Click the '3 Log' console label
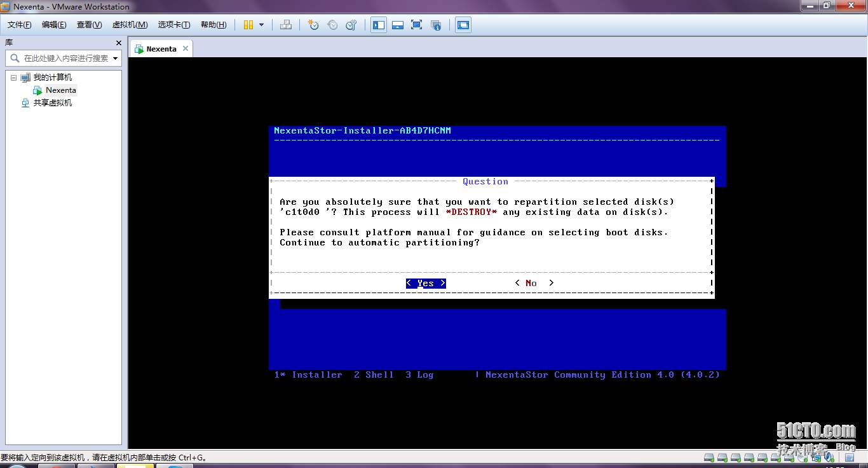The image size is (868, 468). (x=419, y=375)
